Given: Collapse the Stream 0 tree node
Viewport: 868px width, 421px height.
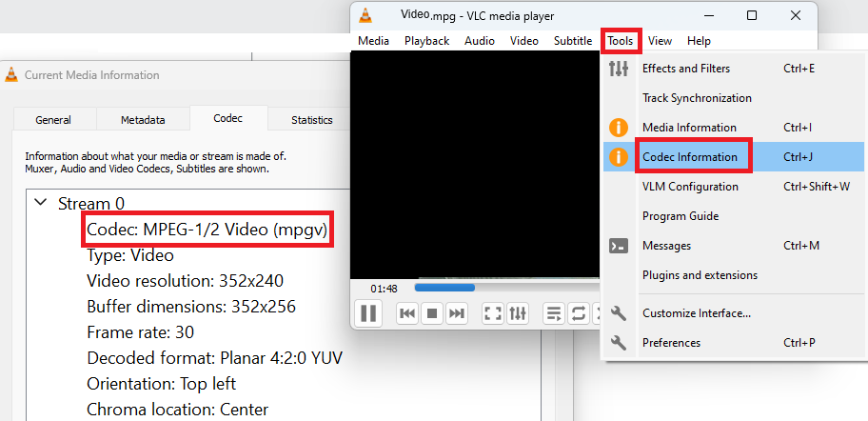Looking at the screenshot, I should [40, 203].
